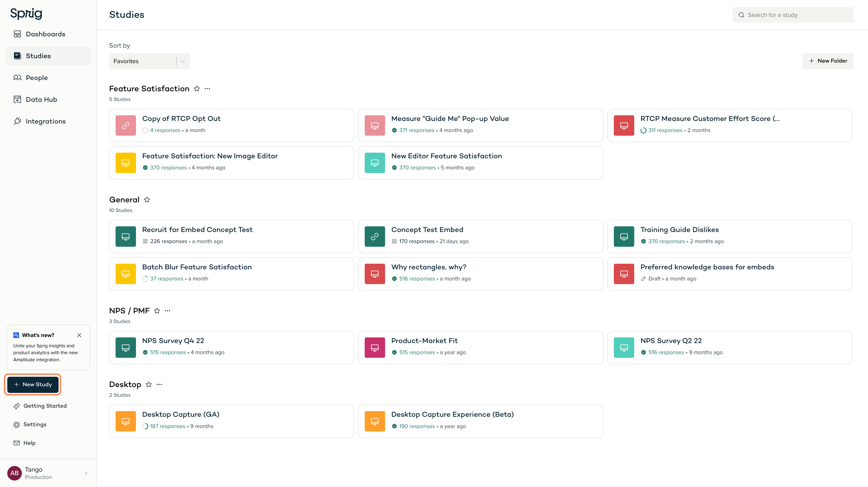The height and width of the screenshot is (487, 868).
Task: Click the NPS Survey Q2 22 icon
Action: [x=624, y=347]
